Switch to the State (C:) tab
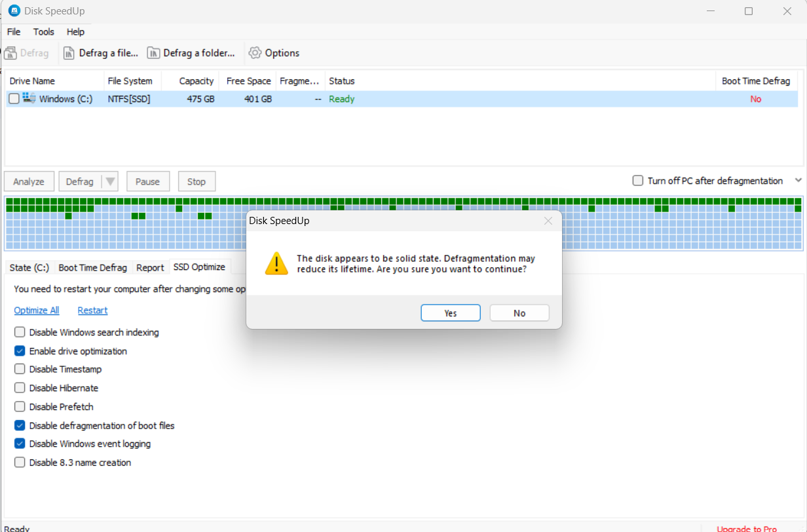807x532 pixels. 29,267
